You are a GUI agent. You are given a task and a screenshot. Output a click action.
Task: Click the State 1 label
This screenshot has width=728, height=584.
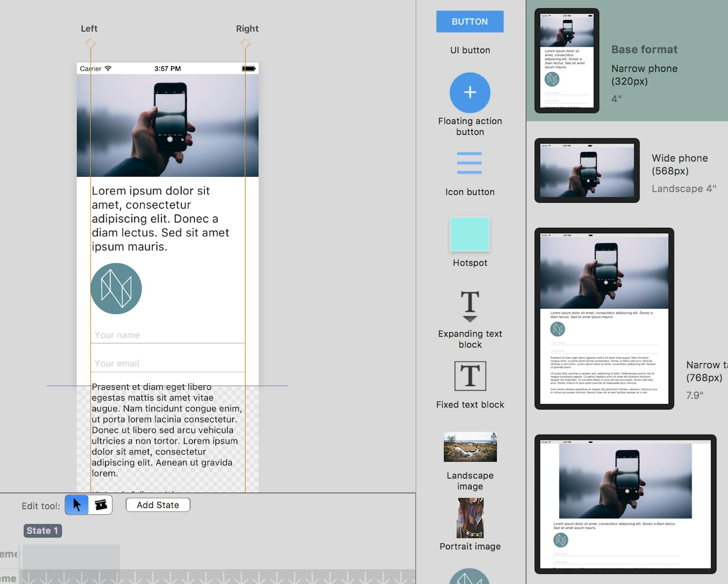tap(42, 531)
